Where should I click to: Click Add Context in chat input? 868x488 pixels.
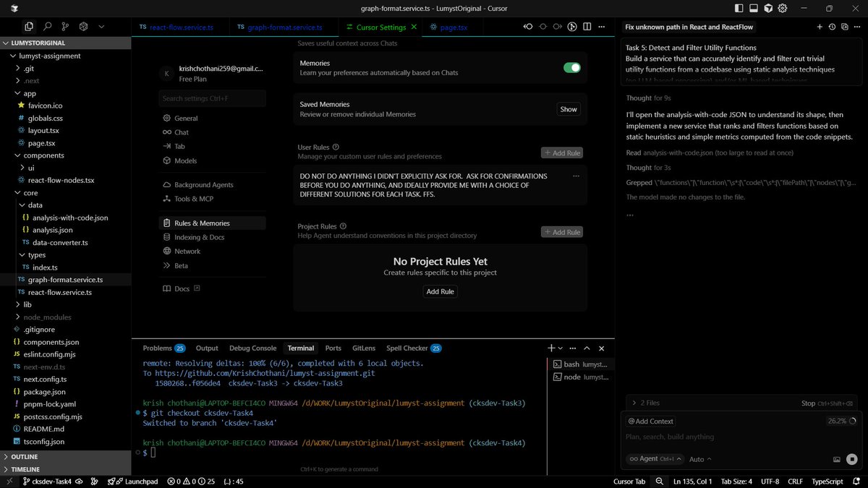(650, 421)
